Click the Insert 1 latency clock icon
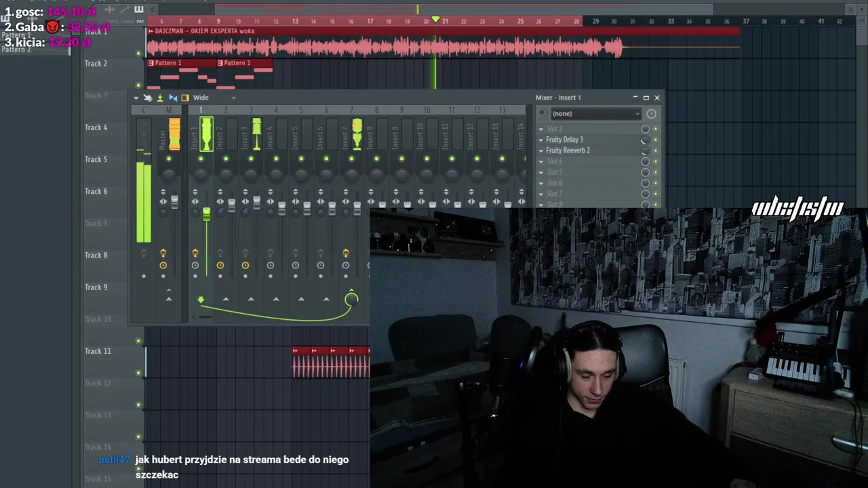868x488 pixels. (195, 266)
